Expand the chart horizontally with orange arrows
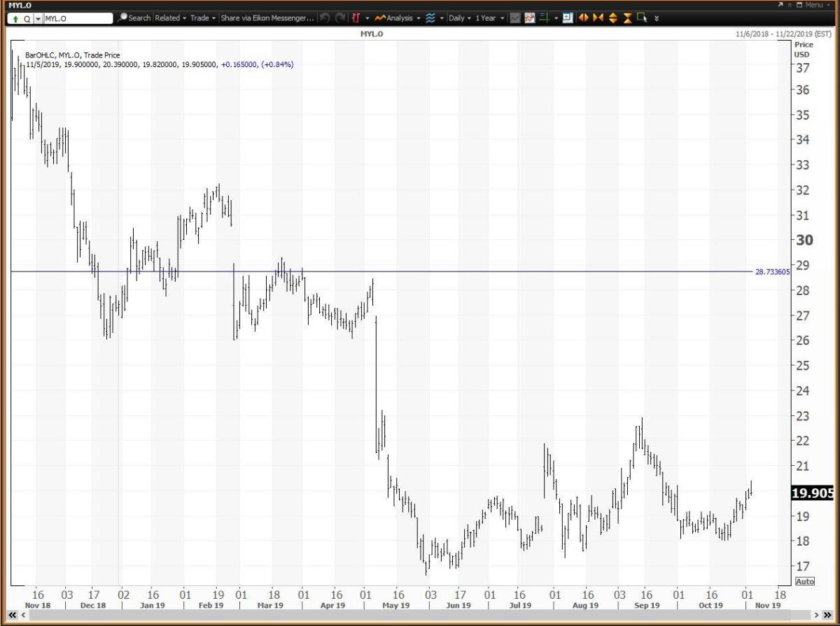Viewport: 840px width, 626px height. [583, 17]
